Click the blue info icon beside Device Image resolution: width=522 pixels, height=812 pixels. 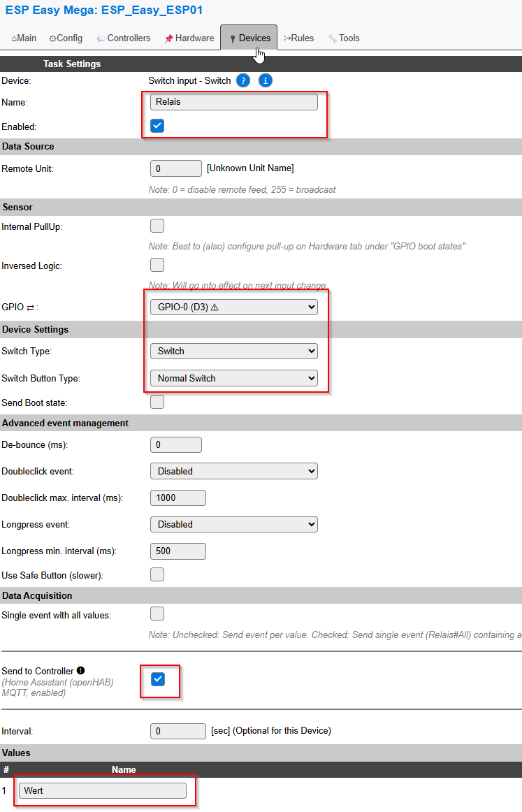(x=266, y=80)
